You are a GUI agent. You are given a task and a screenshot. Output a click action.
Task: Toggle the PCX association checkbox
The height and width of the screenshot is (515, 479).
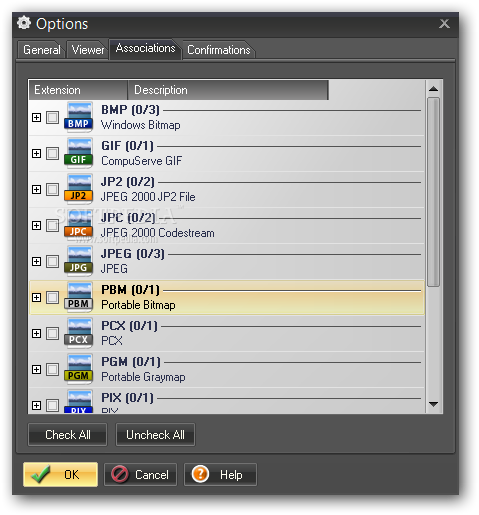(x=52, y=333)
